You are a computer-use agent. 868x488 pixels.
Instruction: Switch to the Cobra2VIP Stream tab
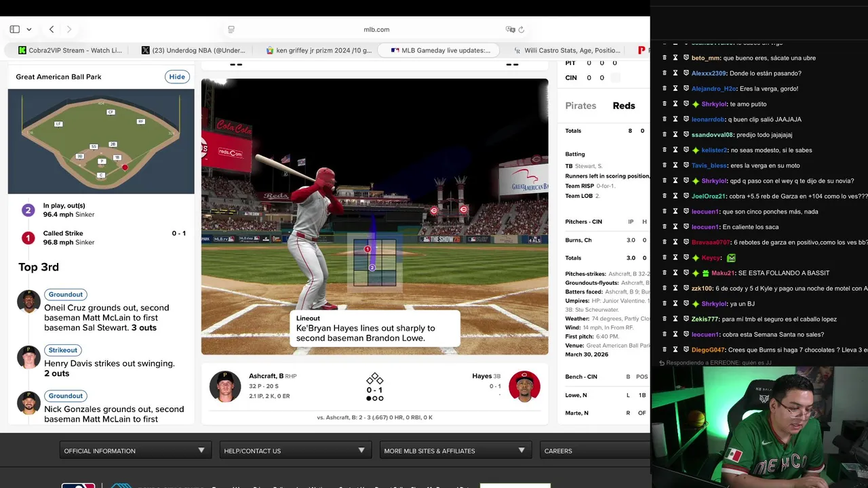point(71,50)
